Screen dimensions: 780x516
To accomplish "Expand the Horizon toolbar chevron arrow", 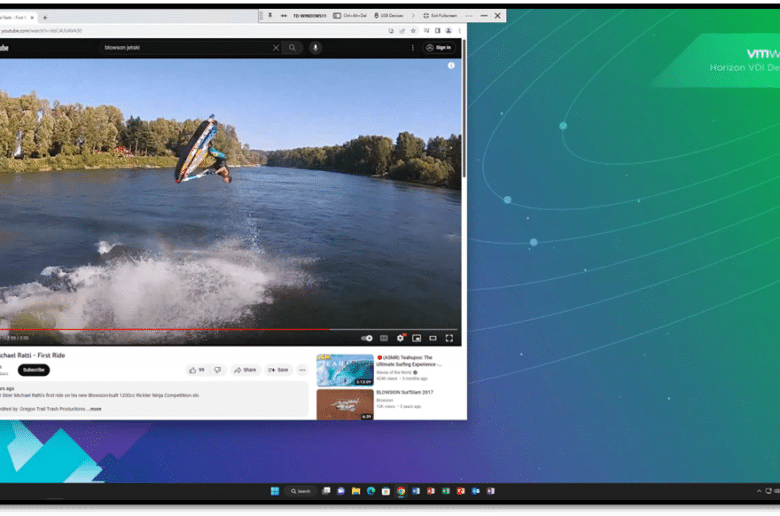I will tap(413, 15).
